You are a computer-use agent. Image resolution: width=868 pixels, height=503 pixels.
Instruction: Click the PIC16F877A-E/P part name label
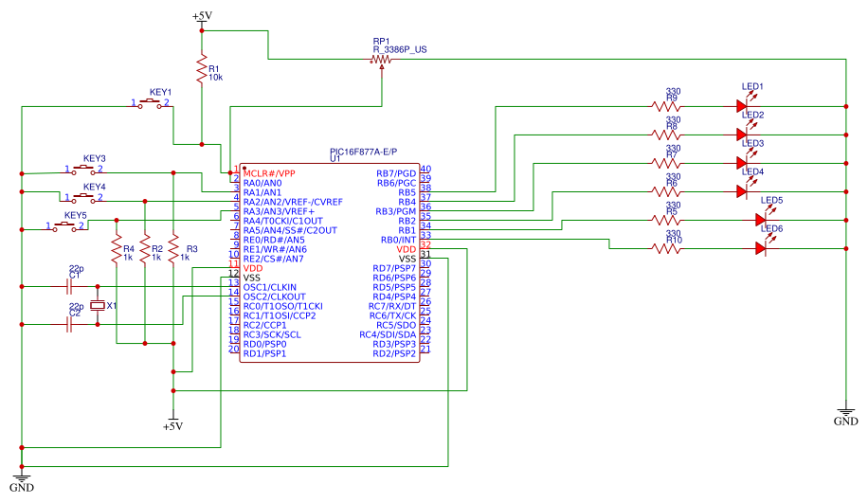click(363, 152)
